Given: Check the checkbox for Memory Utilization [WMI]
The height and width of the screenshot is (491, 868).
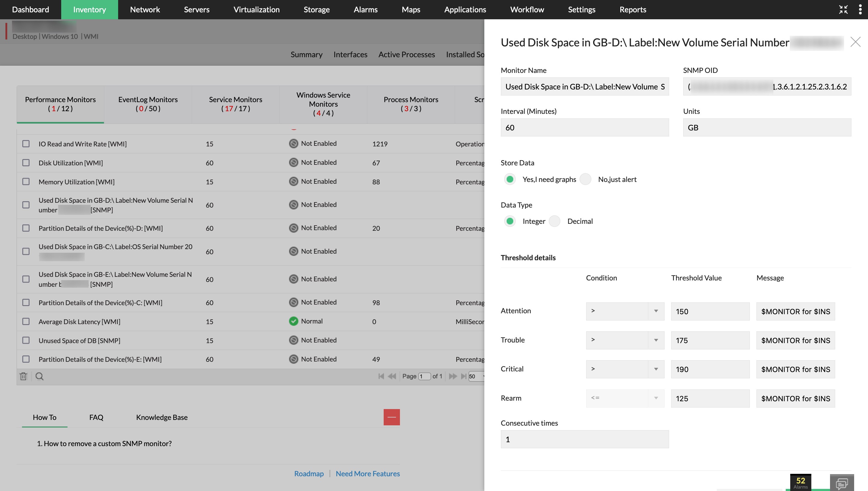Looking at the screenshot, I should (26, 181).
